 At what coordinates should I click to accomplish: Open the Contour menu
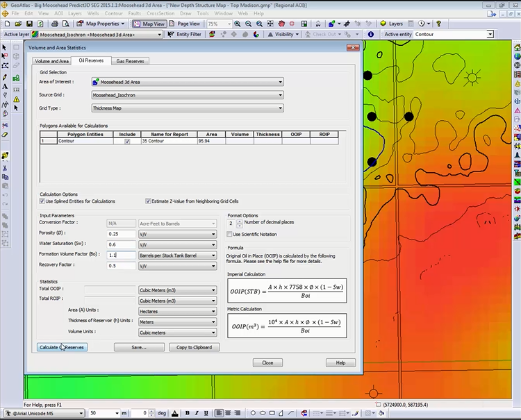pos(114,13)
